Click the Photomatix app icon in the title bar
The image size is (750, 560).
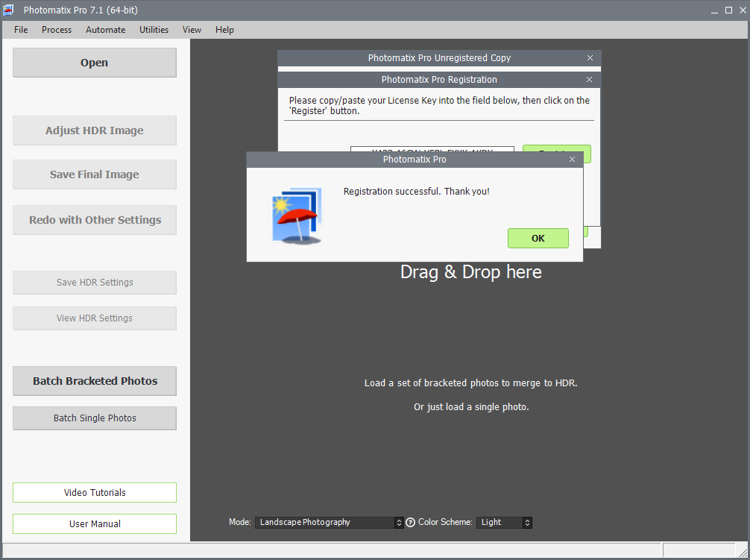pos(8,10)
